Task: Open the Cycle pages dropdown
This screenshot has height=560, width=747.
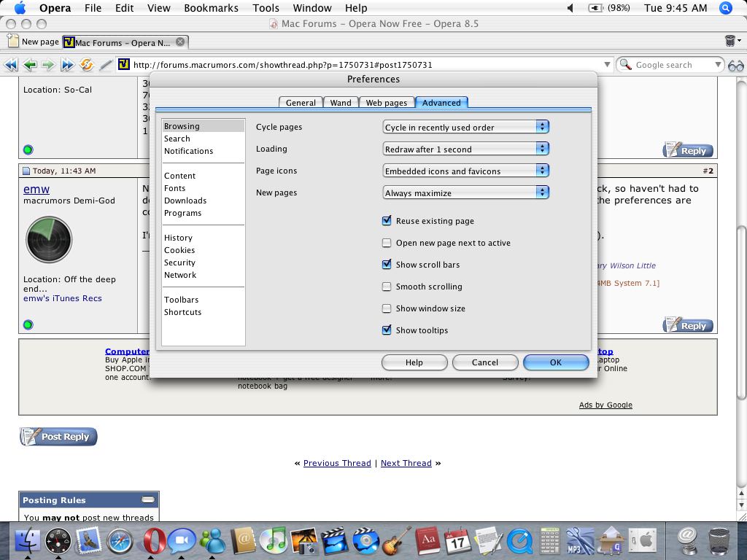Action: tap(466, 127)
